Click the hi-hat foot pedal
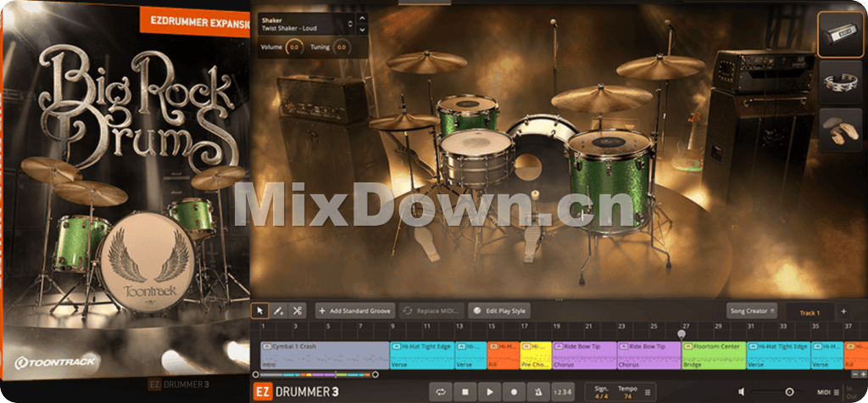This screenshot has height=403, width=868. tap(426, 243)
